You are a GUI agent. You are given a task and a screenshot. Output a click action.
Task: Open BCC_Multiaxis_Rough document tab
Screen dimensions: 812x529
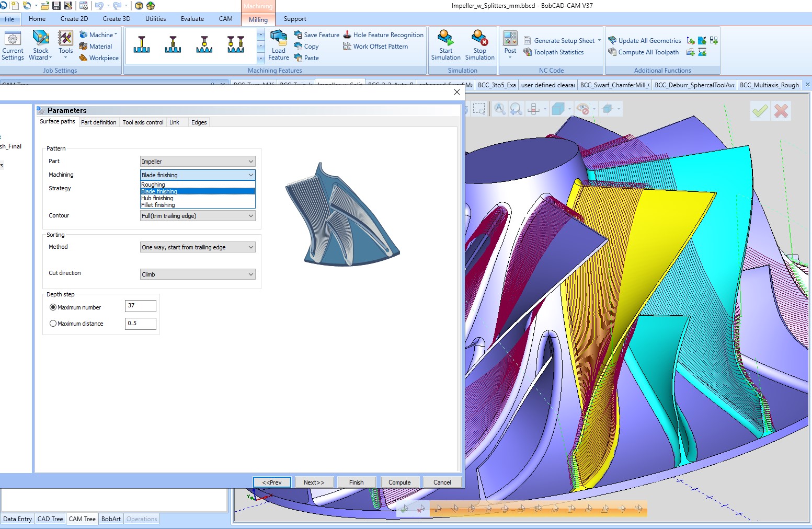[769, 85]
